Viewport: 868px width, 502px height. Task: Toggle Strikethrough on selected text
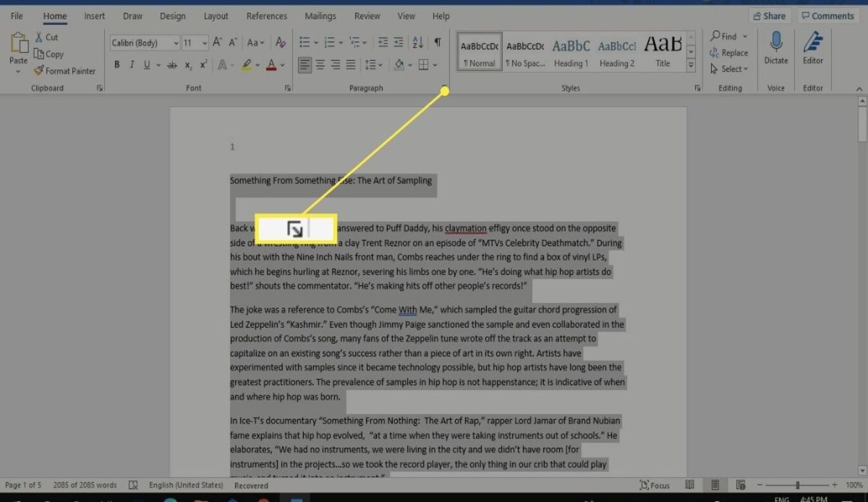click(172, 64)
